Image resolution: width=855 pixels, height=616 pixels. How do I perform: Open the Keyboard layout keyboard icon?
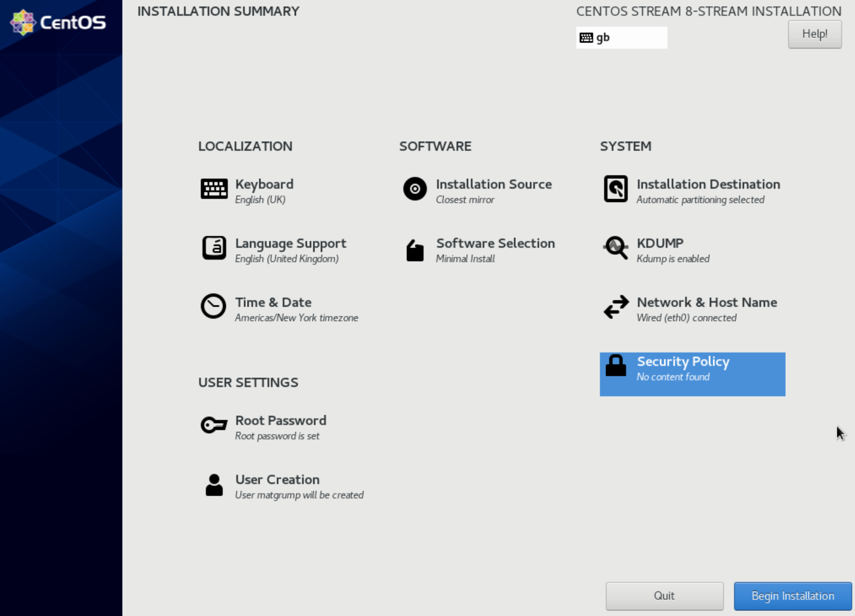(x=214, y=189)
